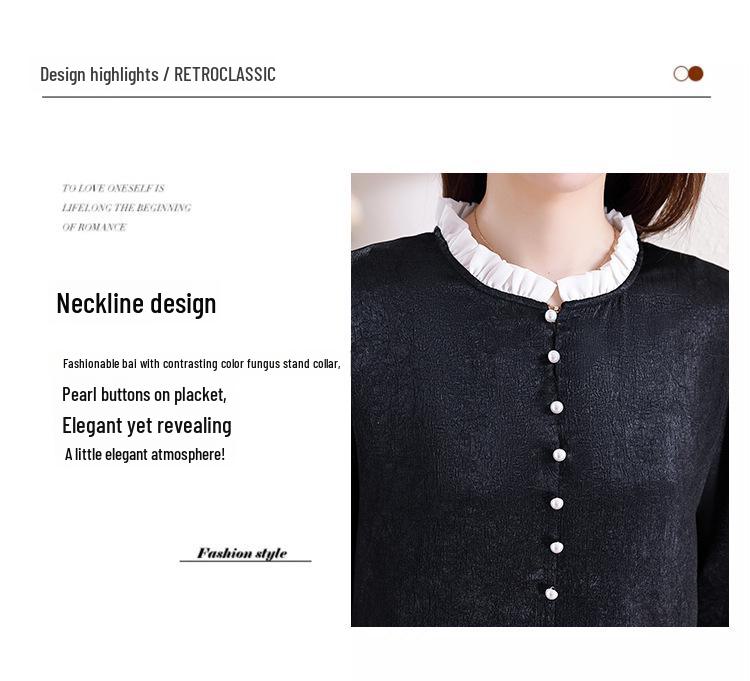Click the third pearl button on placket
The height and width of the screenshot is (681, 750).
pos(556,407)
